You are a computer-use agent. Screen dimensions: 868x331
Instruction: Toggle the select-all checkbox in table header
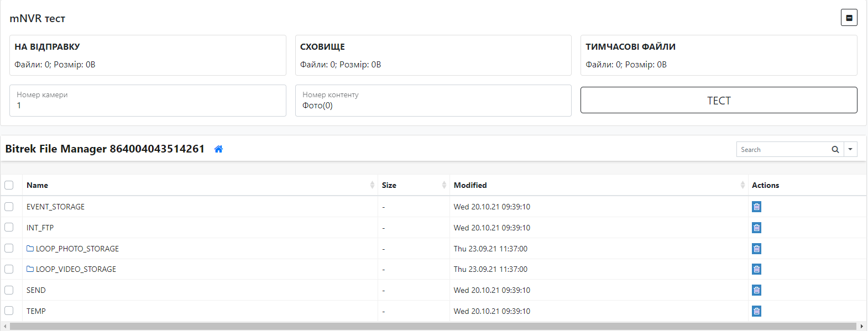tap(9, 185)
